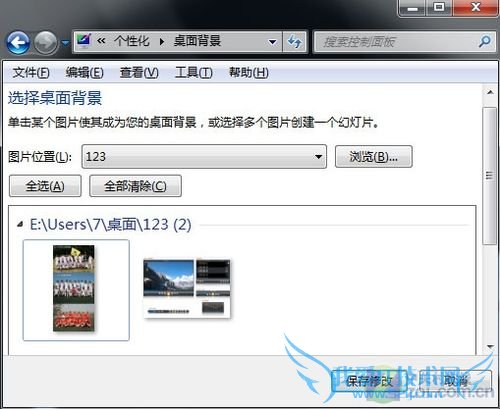Click the 取消 button

[x=455, y=381]
